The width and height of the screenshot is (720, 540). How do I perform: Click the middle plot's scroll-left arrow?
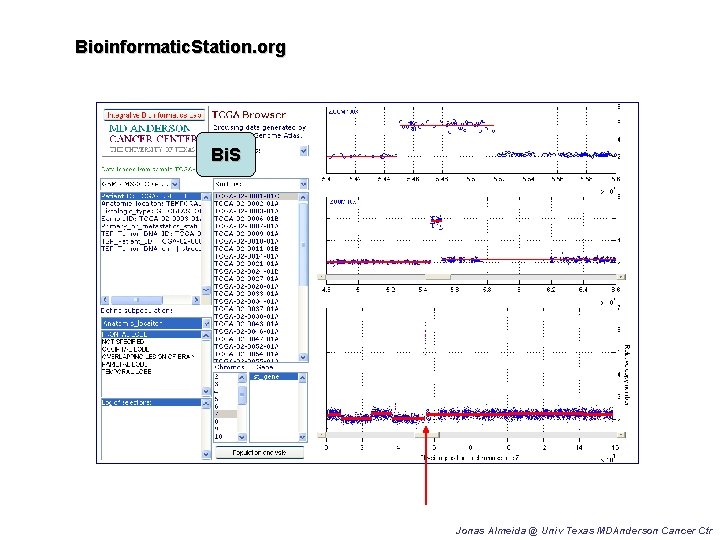click(x=322, y=277)
